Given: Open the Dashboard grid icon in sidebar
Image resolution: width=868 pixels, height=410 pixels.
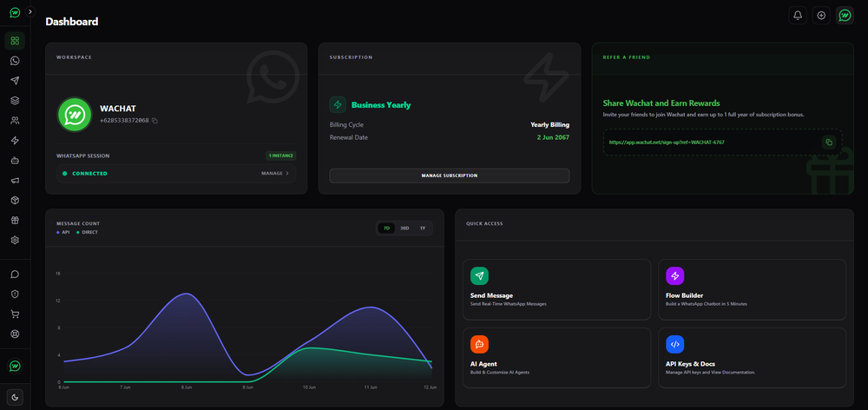Looking at the screenshot, I should point(15,41).
